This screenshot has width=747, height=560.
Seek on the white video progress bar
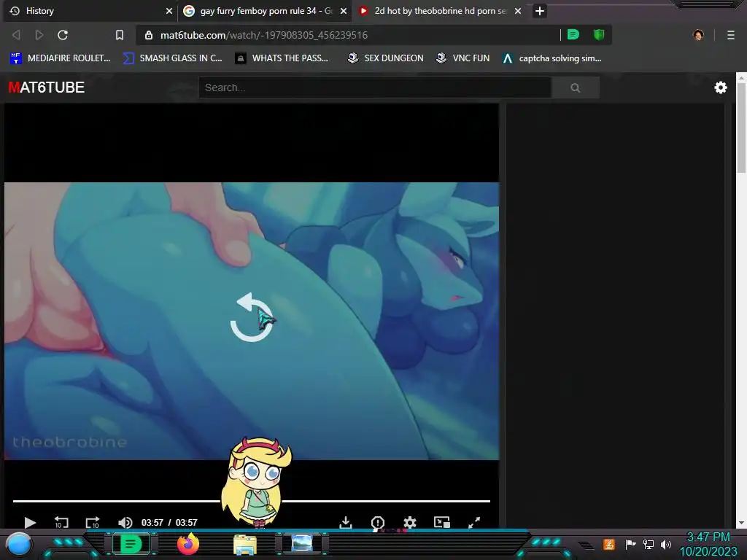pos(252,501)
